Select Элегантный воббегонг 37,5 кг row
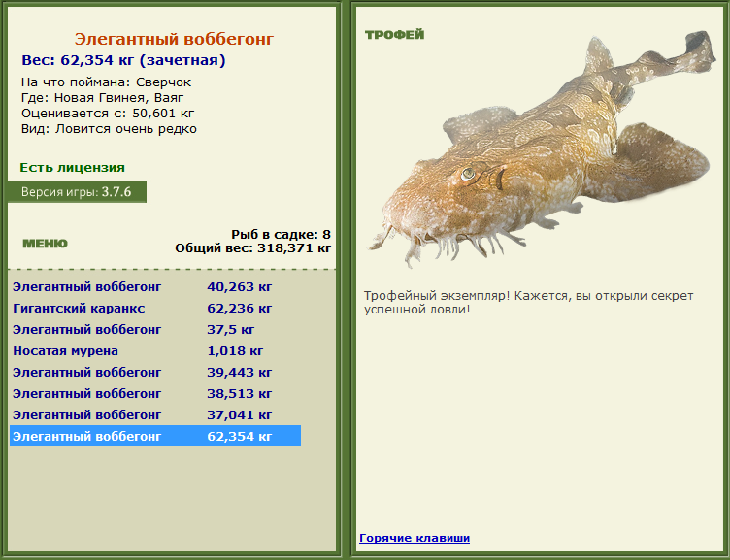The image size is (730, 560). (155, 330)
